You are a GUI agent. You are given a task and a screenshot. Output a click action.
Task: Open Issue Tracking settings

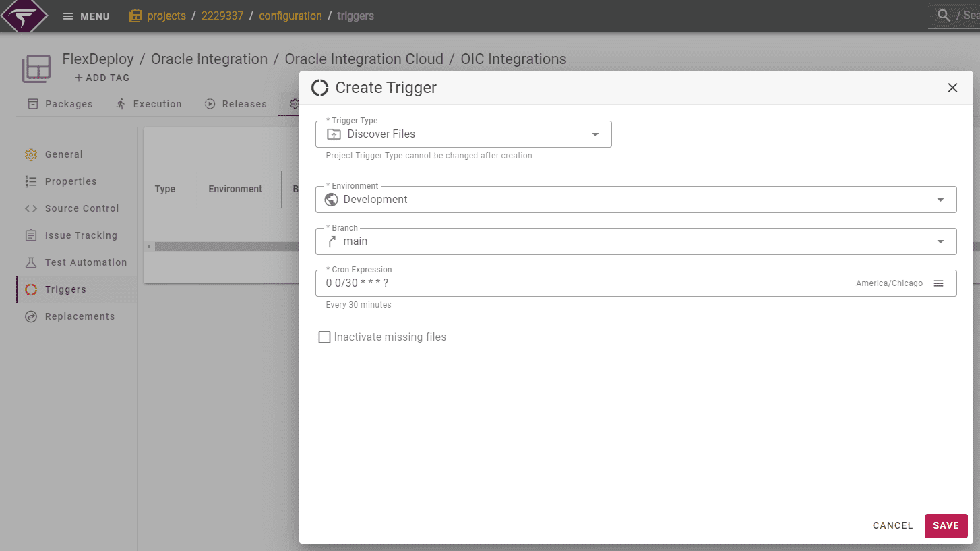click(81, 235)
